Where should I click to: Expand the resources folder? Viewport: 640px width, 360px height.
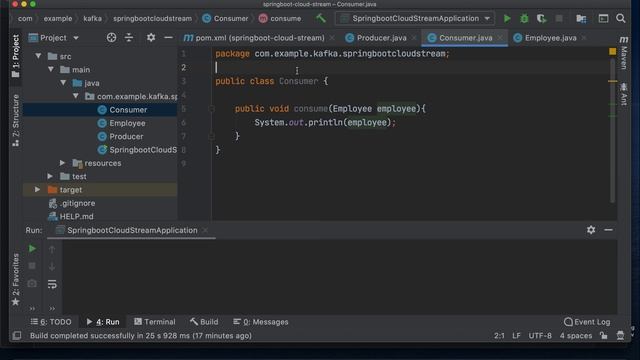(x=62, y=163)
